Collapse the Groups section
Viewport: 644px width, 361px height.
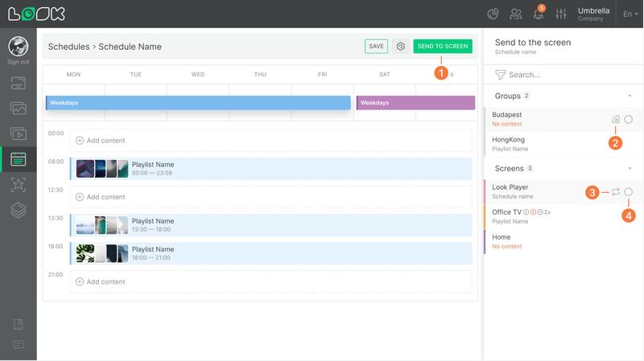coord(630,96)
